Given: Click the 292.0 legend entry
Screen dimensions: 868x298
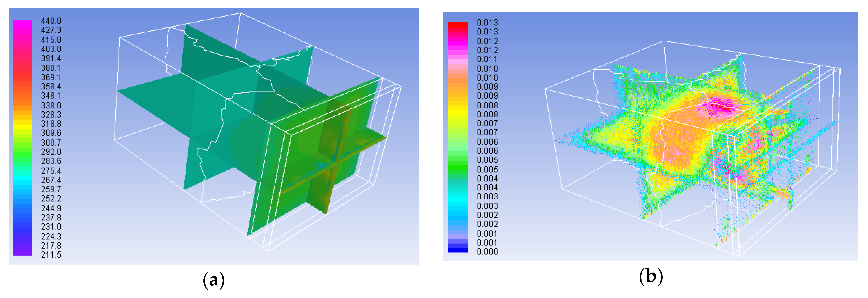Looking at the screenshot, I should (51, 152).
